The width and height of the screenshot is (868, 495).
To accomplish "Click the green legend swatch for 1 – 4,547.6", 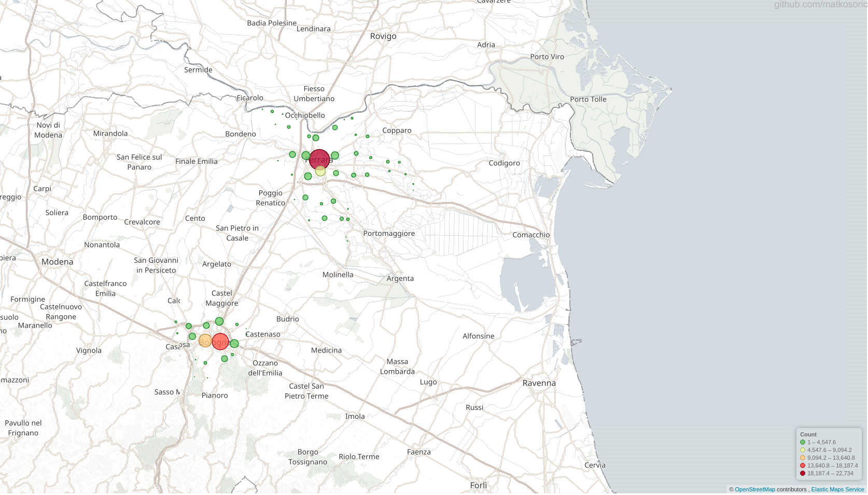I will pyautogui.click(x=802, y=443).
